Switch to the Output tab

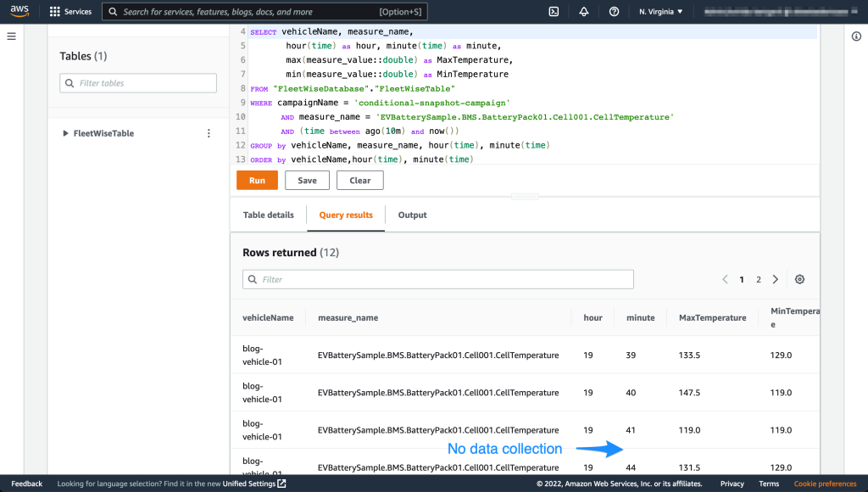pyautogui.click(x=412, y=215)
